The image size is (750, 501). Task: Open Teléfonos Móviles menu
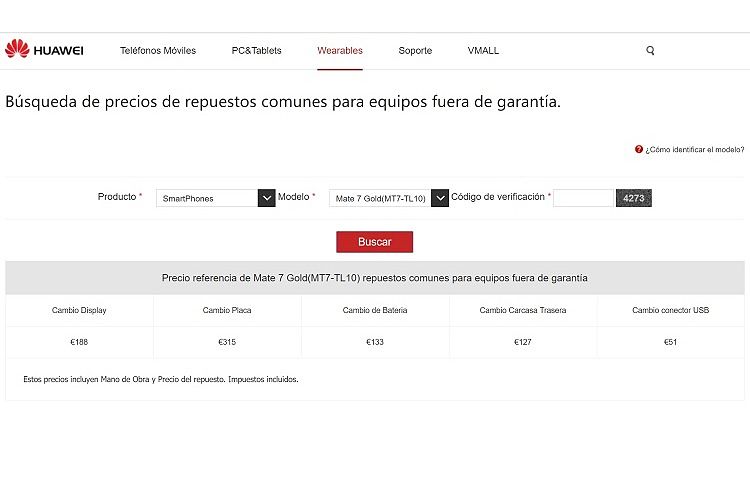click(x=158, y=50)
